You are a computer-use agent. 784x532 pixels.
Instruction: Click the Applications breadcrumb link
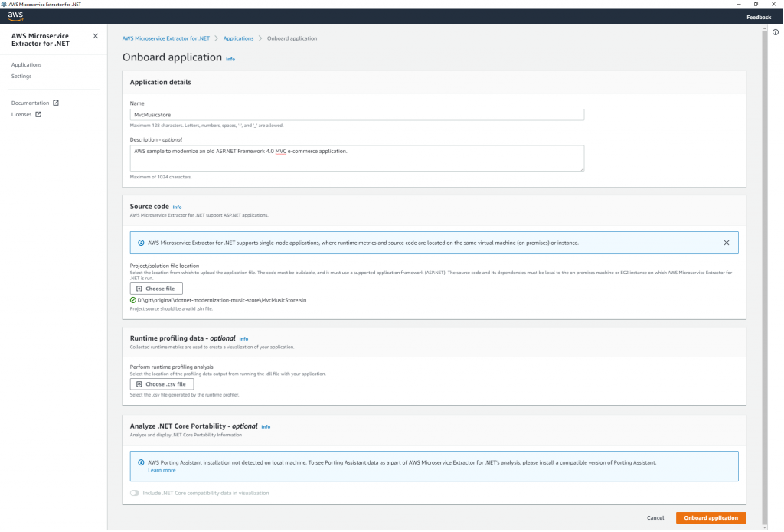coord(238,38)
